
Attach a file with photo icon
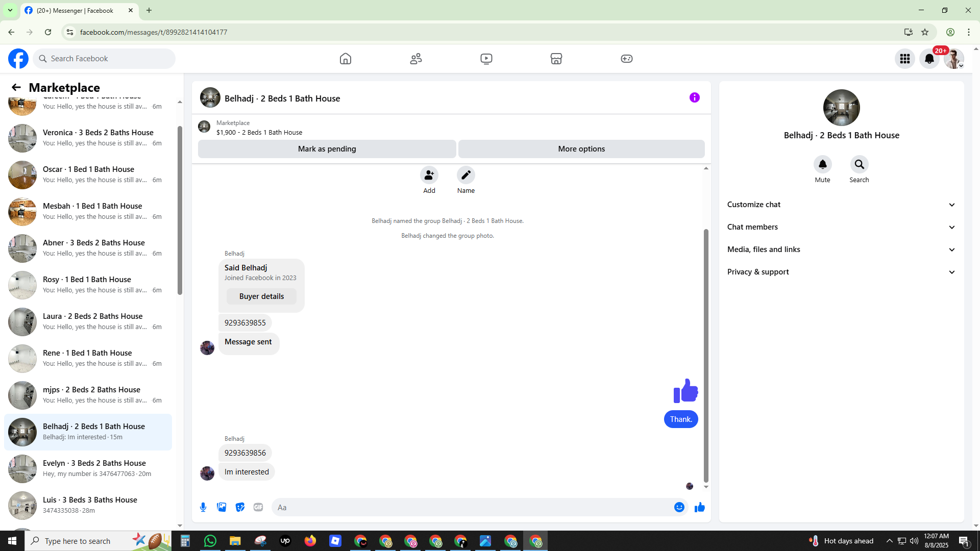coord(222,507)
